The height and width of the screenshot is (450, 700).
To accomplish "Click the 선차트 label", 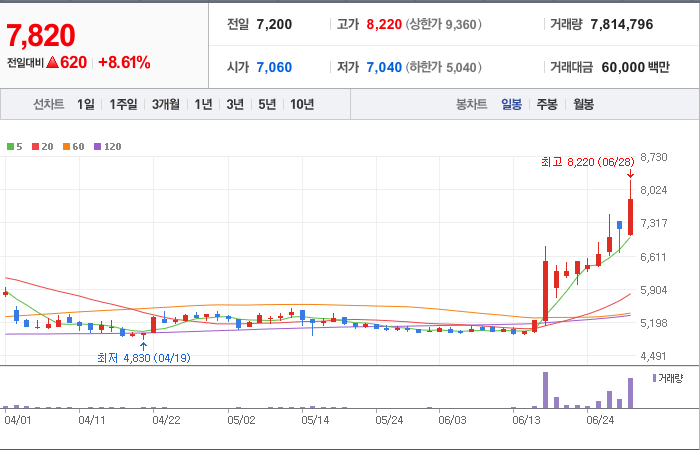I will tap(49, 104).
